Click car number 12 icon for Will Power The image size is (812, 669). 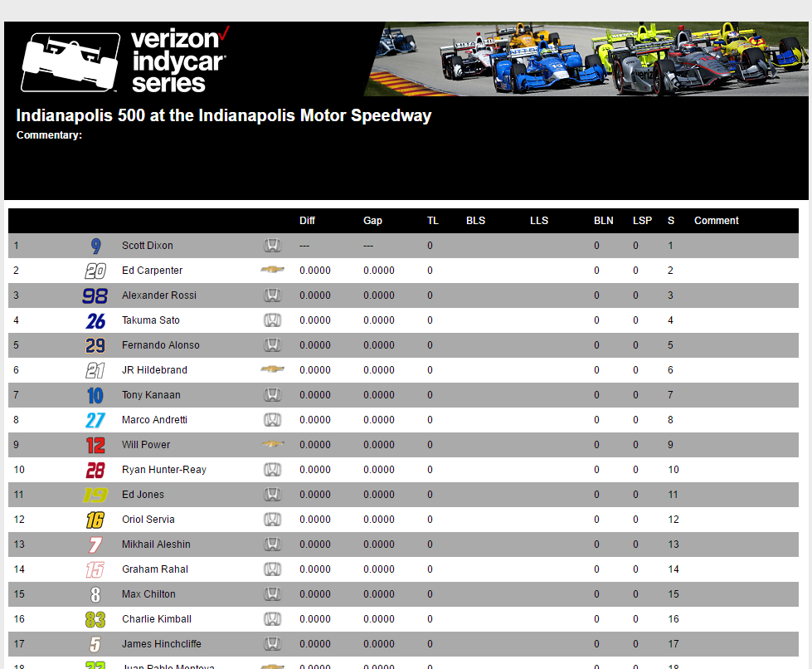coord(95,445)
